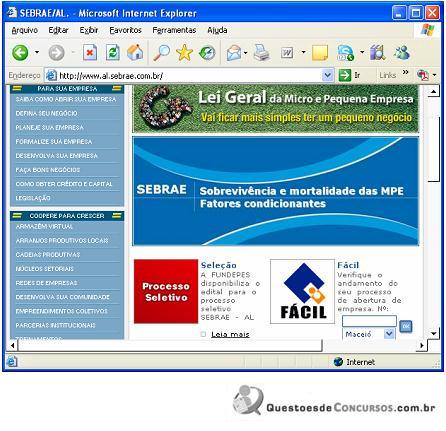Click the vertical scrollbar down arrow
446x431 pixels.
click(x=433, y=333)
